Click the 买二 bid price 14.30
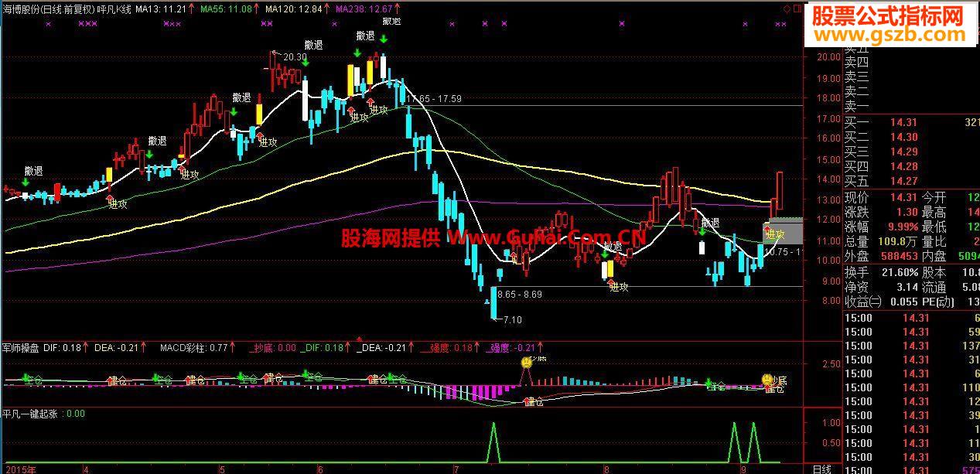Viewport: 980px width, 474px height. tap(904, 137)
